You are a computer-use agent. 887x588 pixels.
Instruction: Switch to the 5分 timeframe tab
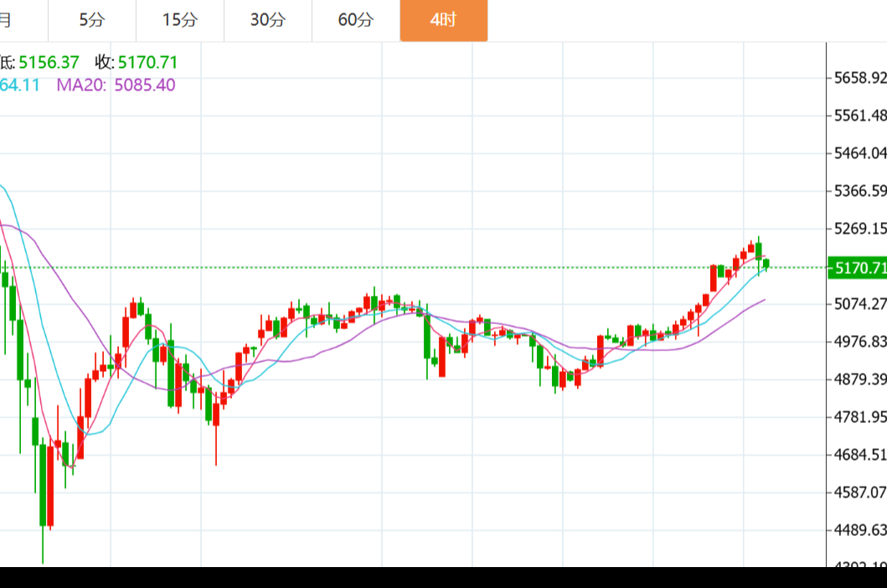point(92,20)
